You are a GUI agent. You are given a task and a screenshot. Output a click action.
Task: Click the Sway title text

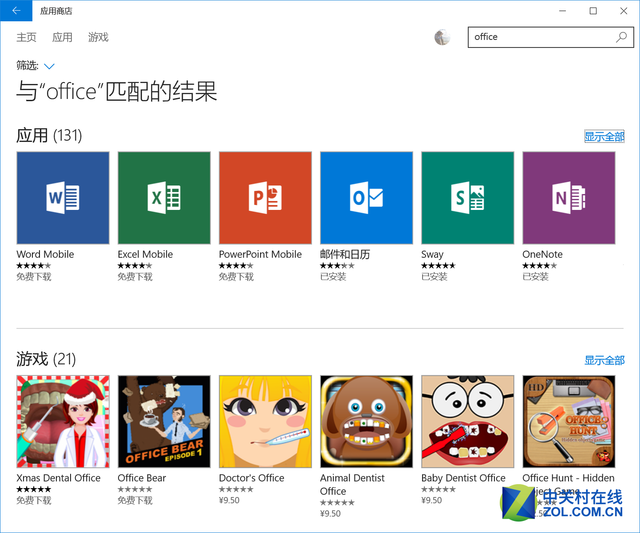[x=432, y=255]
